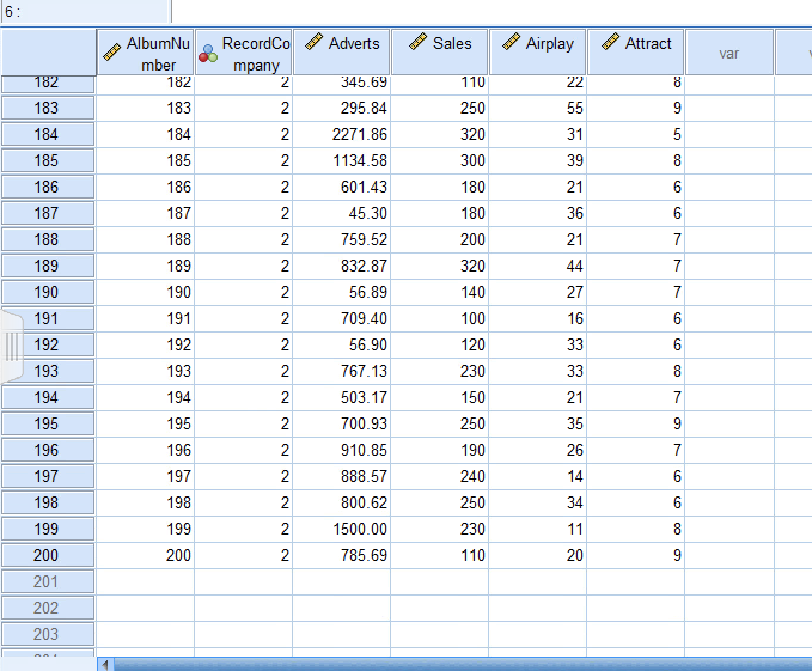This screenshot has height=671, width=812.
Task: Click Adverts cell 56.90
Action: click(x=341, y=345)
